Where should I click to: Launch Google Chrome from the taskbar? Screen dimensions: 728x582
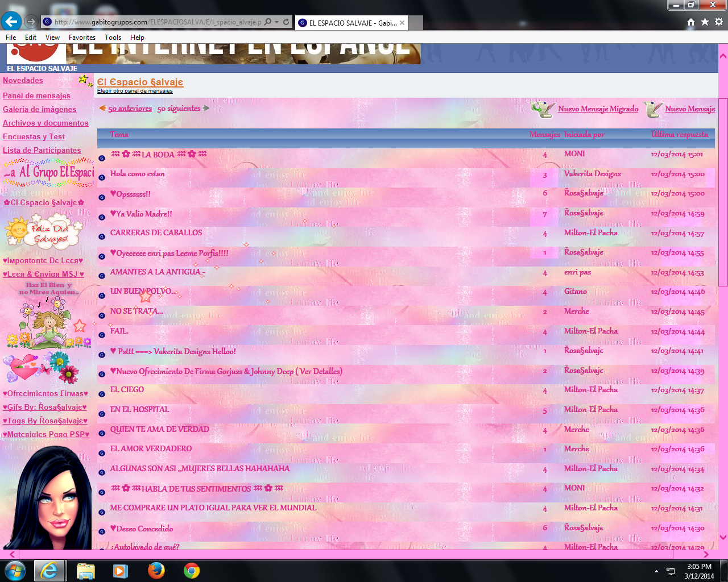click(x=192, y=570)
